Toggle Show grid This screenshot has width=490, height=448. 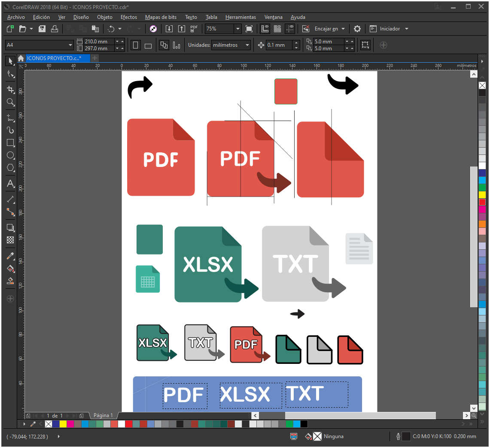click(x=277, y=29)
